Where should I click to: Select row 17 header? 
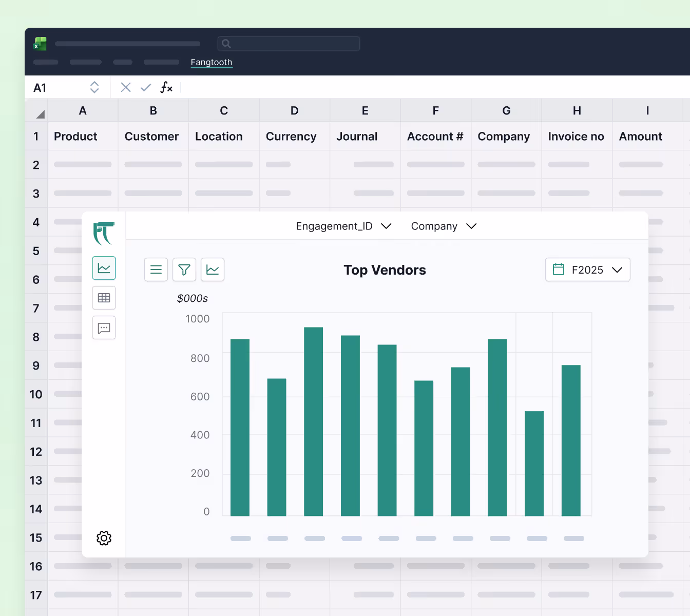[36, 595]
